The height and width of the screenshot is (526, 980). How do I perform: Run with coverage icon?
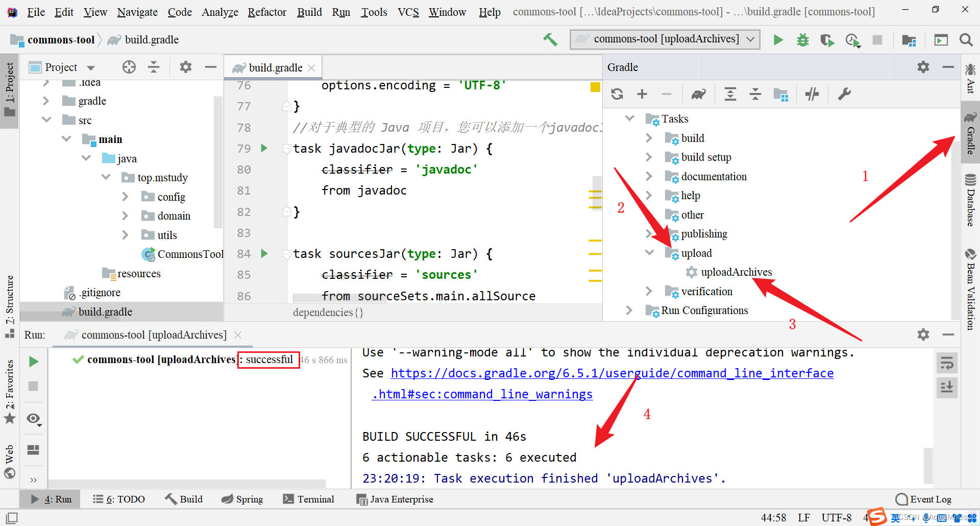click(827, 39)
